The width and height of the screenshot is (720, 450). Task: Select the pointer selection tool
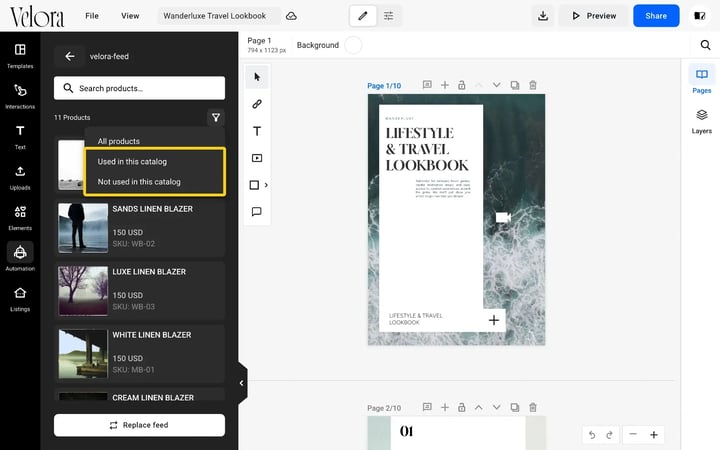(x=257, y=77)
